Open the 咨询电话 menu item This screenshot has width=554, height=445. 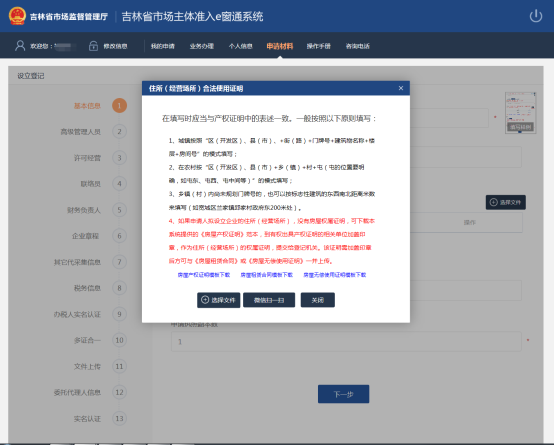358,46
